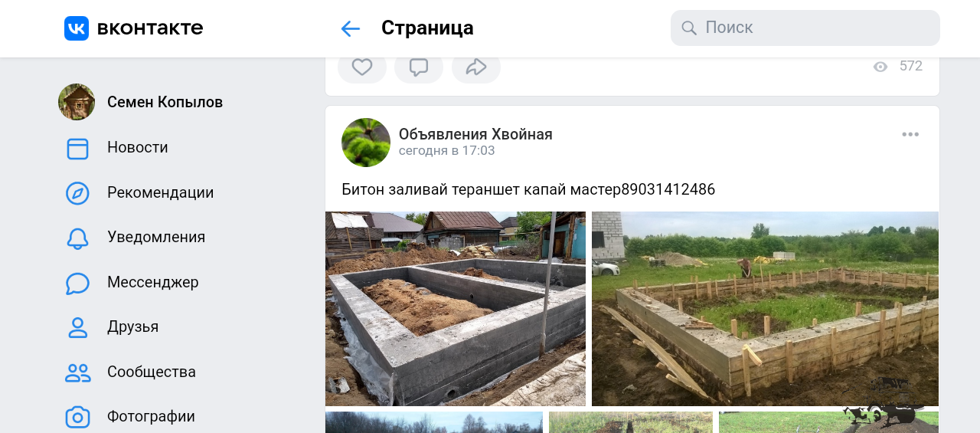Open Уведомления bell icon
980x433 pixels.
77,238
